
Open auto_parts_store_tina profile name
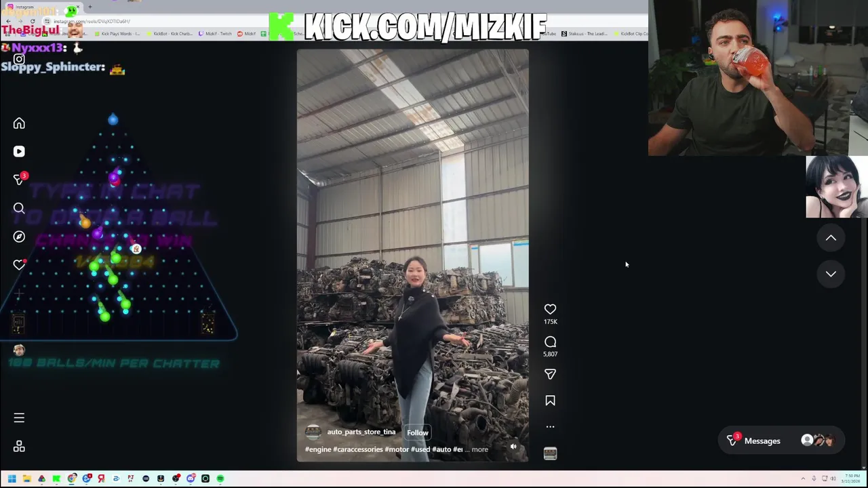pos(361,432)
